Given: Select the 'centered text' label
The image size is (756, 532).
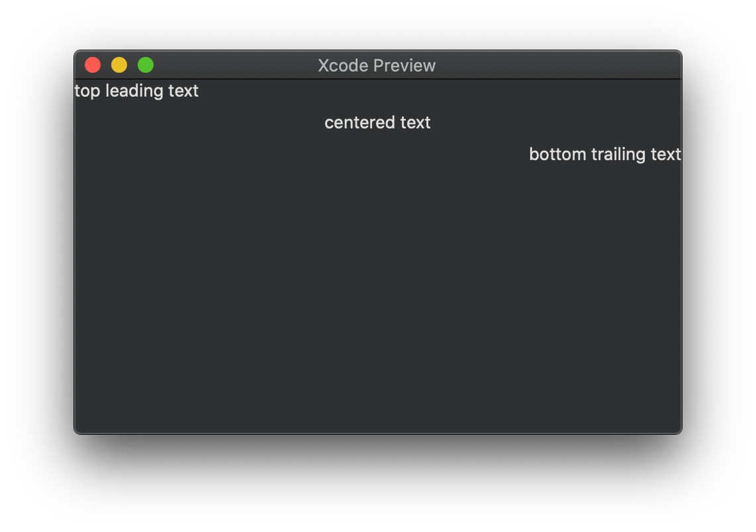Looking at the screenshot, I should pyautogui.click(x=377, y=122).
